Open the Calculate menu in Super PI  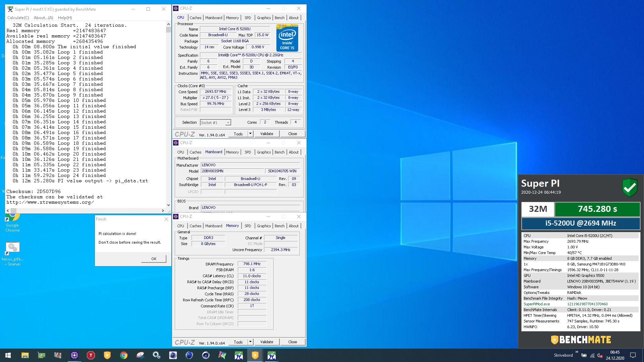(18, 18)
